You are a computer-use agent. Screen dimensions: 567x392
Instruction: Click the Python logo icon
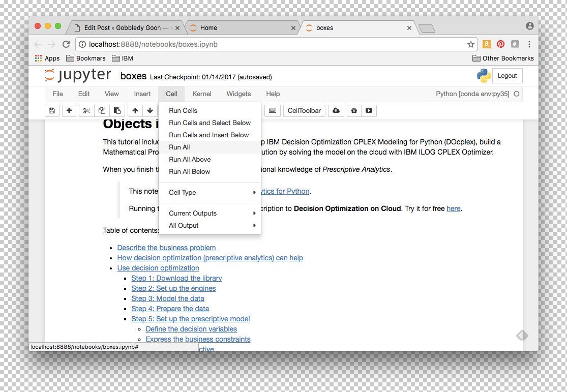click(484, 76)
